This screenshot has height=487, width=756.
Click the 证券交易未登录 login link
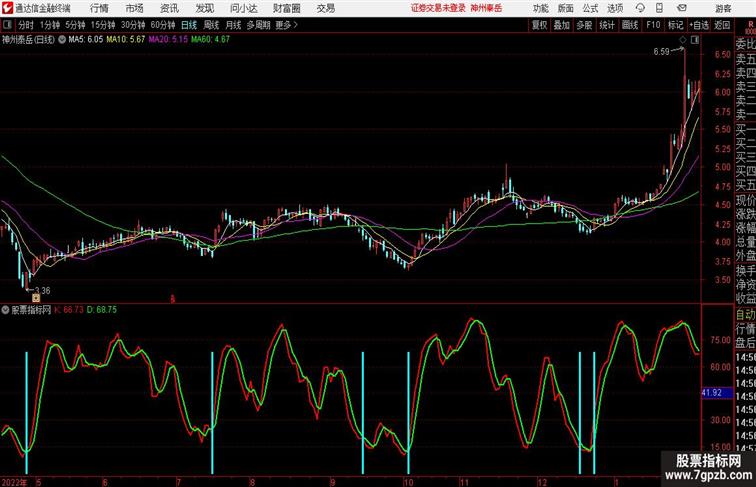point(438,8)
